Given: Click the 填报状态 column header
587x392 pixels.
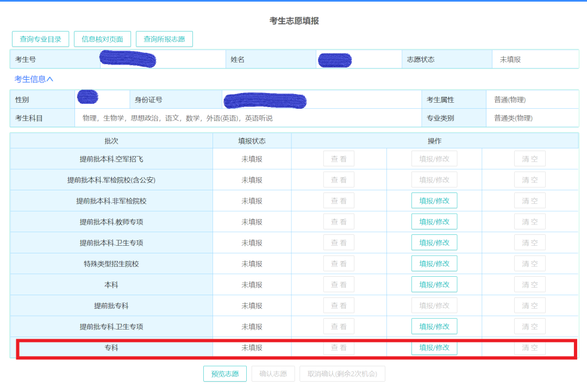Looking at the screenshot, I should (x=252, y=141).
